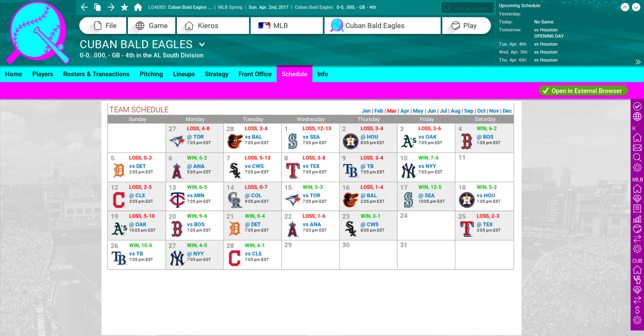Click the pages icon beside the back arrow

coord(98,7)
